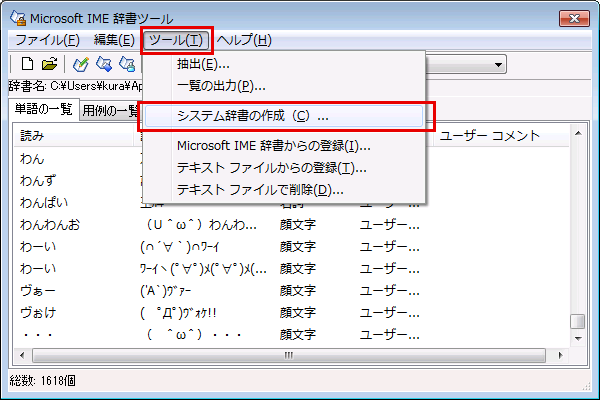Click the delete word book icon
Viewport: 600px width, 400px height.
127,64
